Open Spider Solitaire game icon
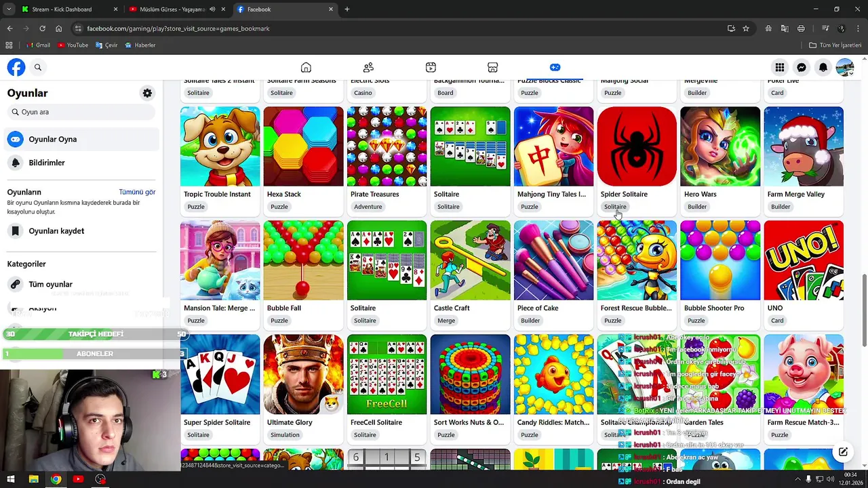Screen dimensions: 868x488 [637, 146]
